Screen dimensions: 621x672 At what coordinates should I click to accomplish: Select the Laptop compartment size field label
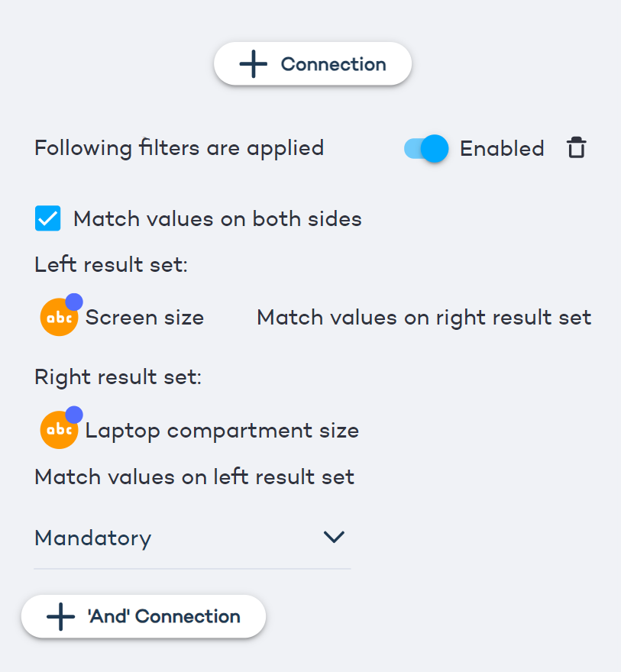point(222,431)
